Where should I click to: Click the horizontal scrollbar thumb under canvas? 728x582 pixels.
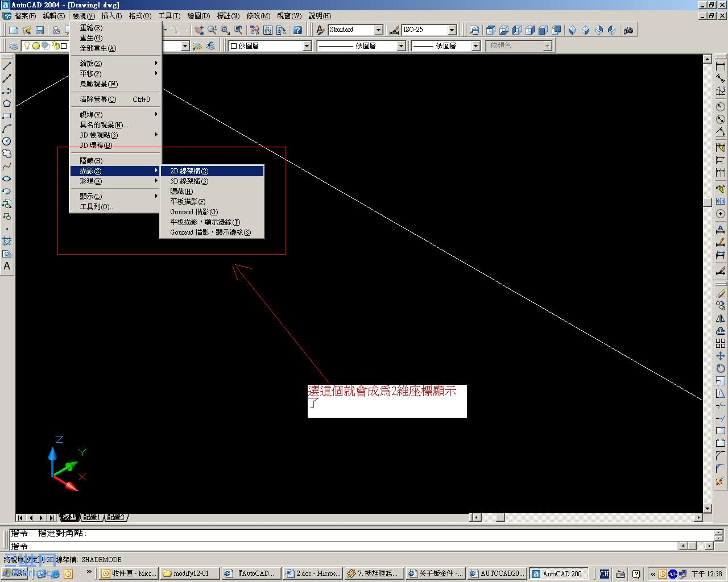coord(500,517)
